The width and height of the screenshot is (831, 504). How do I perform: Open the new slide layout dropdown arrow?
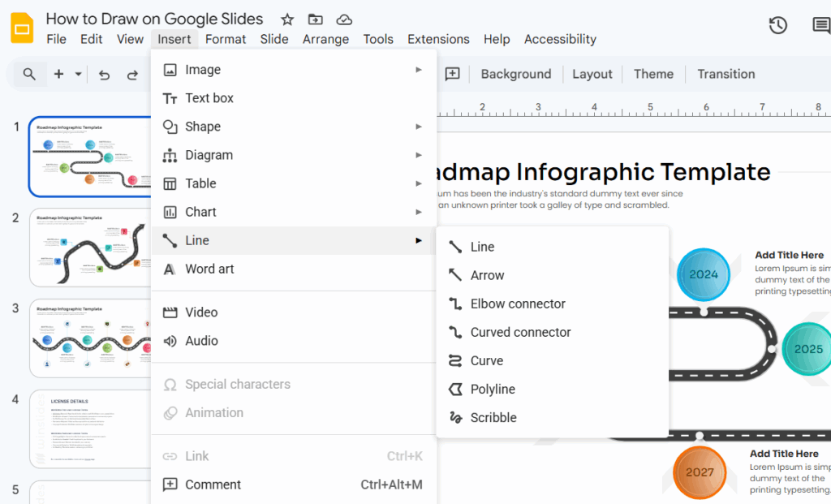point(79,75)
